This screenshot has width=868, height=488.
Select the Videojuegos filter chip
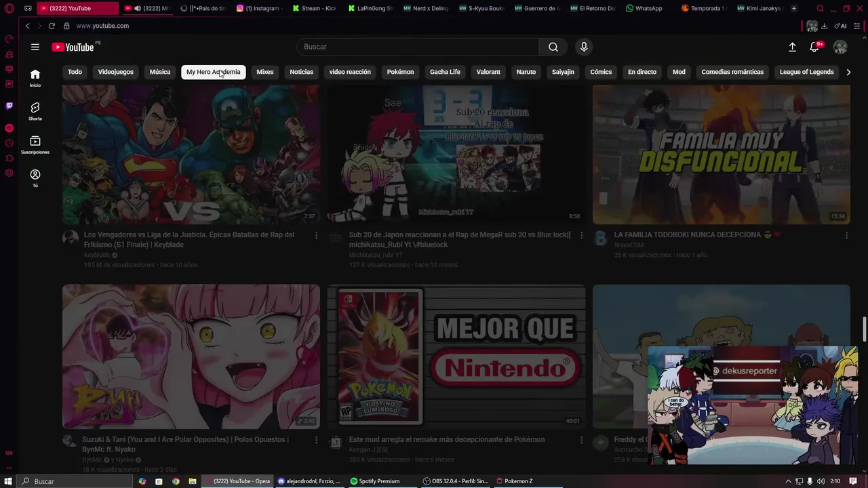coord(116,72)
